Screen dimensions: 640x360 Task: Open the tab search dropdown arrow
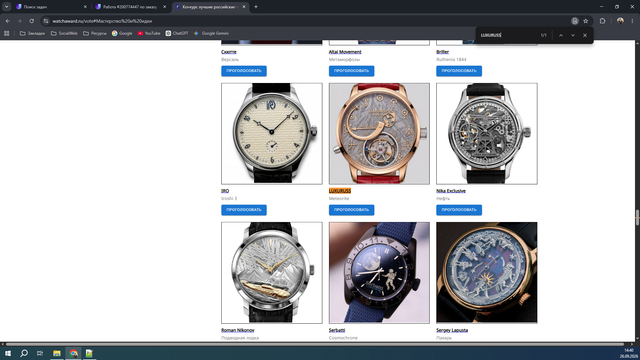[7, 7]
